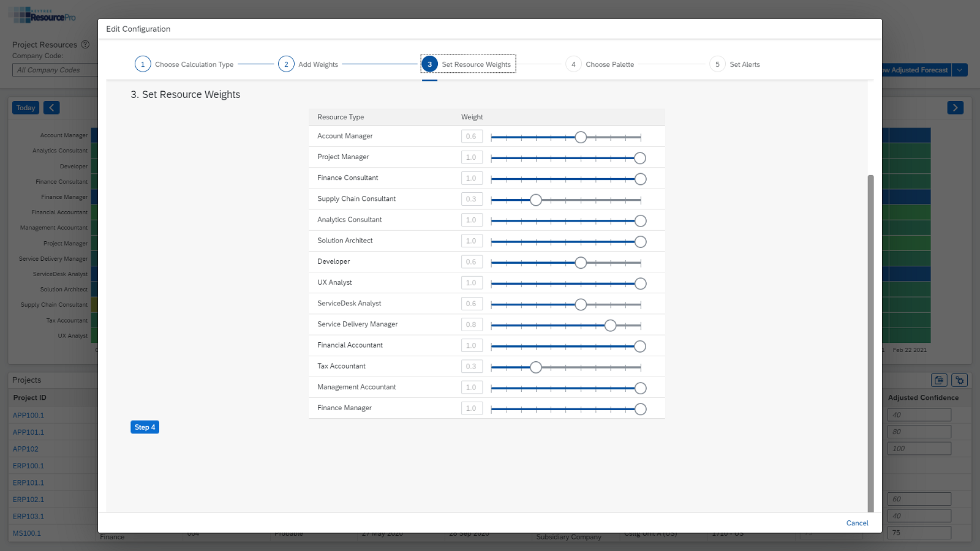Click the step 2 Add Weights circle
The width and height of the screenshot is (980, 551).
pyautogui.click(x=286, y=64)
